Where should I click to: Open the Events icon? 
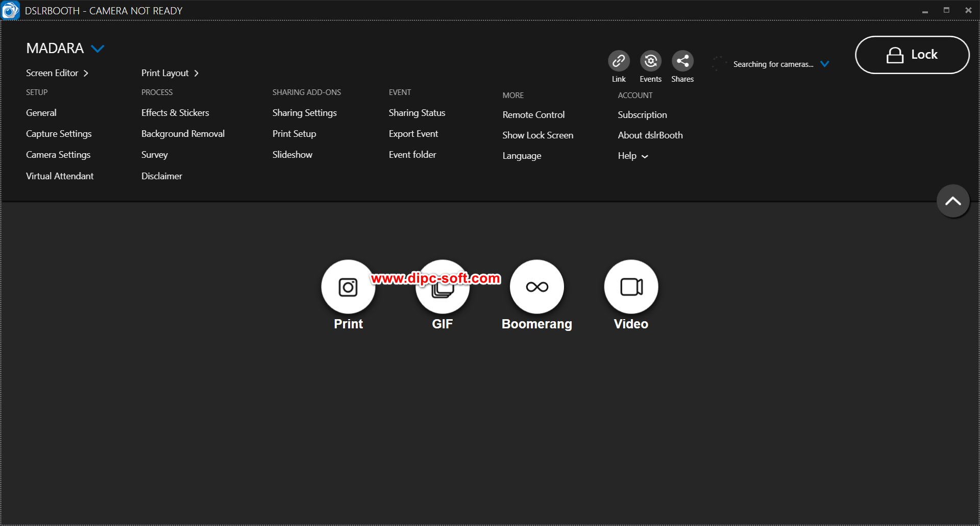click(651, 61)
